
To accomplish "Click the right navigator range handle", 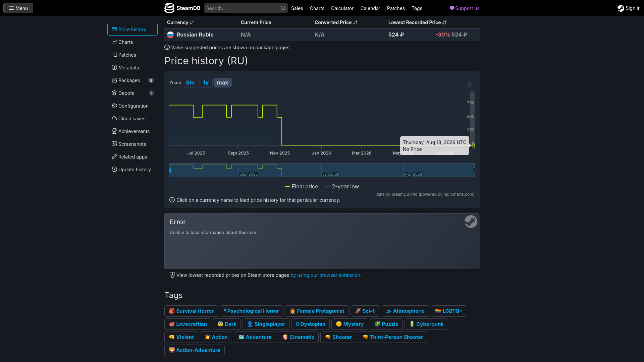I will click(474, 170).
